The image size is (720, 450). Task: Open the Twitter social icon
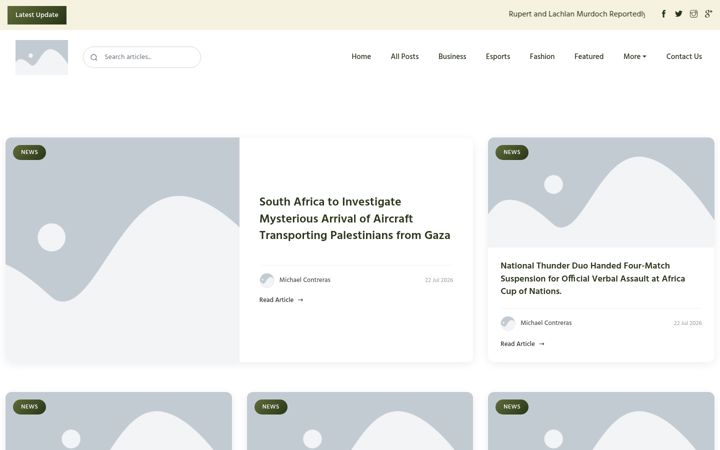coord(678,14)
